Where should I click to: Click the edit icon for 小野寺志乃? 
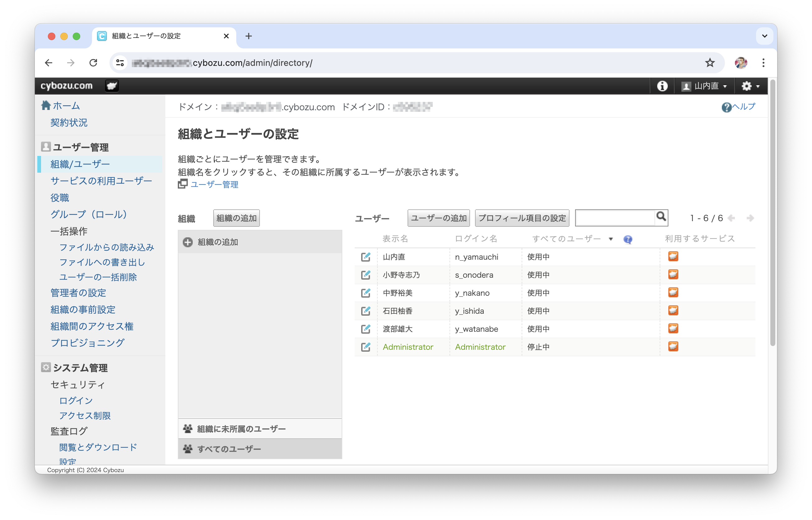click(x=365, y=275)
